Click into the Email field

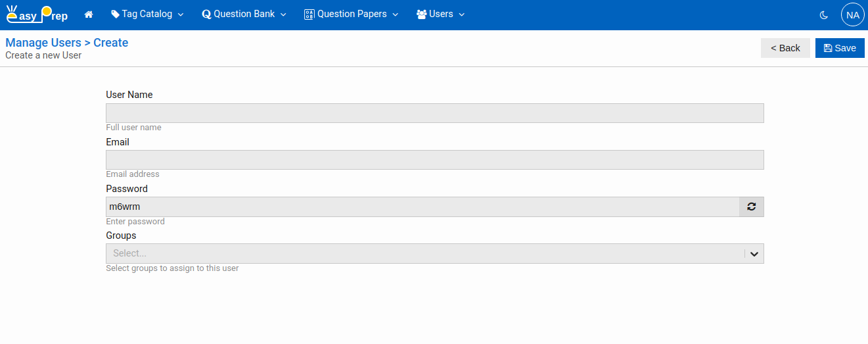pos(434,160)
